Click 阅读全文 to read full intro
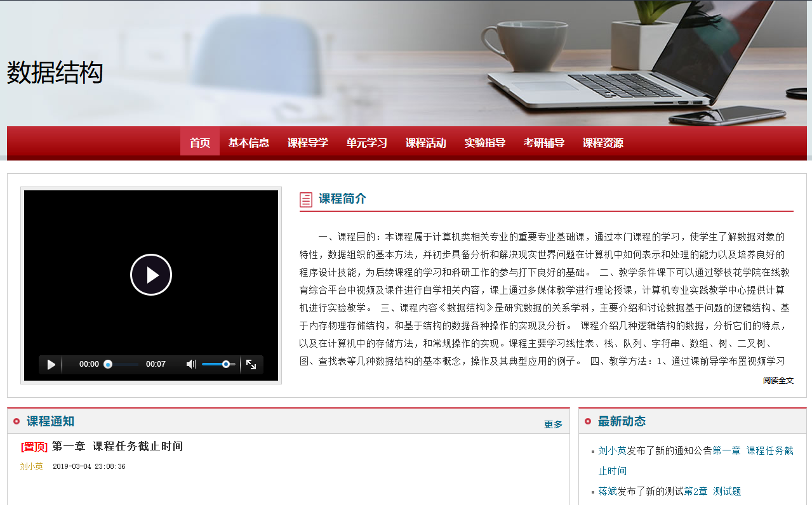The image size is (812, 505). pos(778,380)
